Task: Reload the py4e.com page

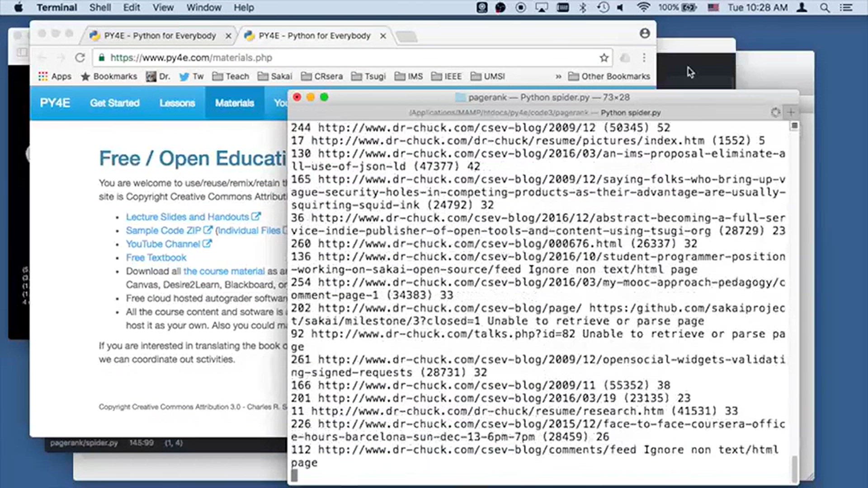Action: point(80,57)
